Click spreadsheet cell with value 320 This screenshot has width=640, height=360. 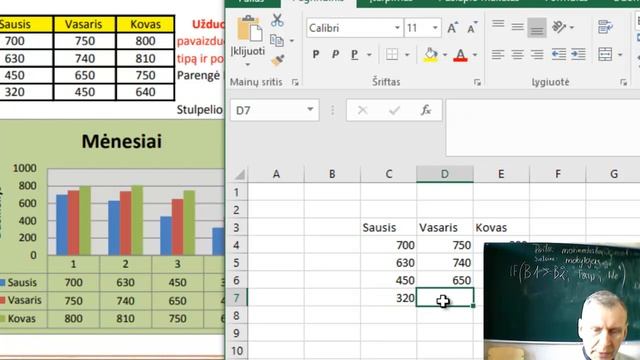(x=389, y=298)
